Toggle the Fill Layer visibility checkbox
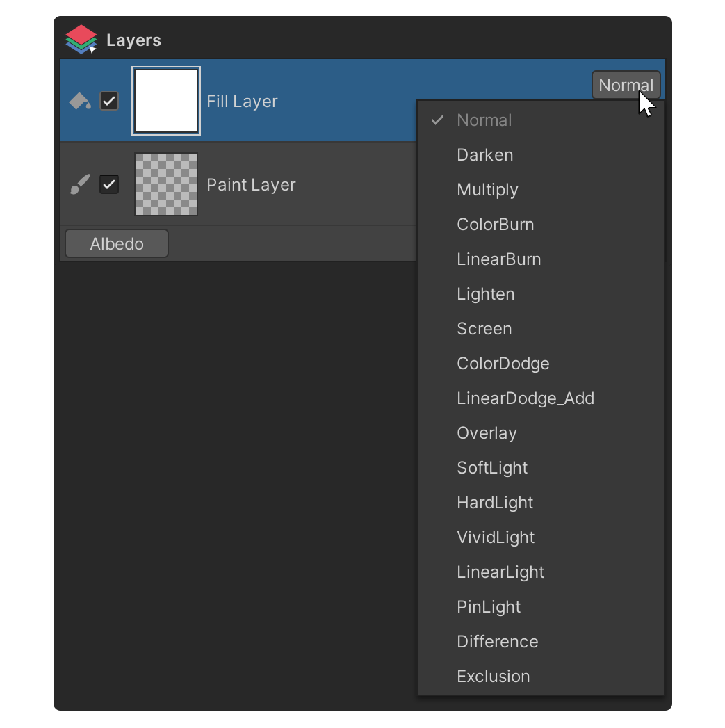 [109, 102]
